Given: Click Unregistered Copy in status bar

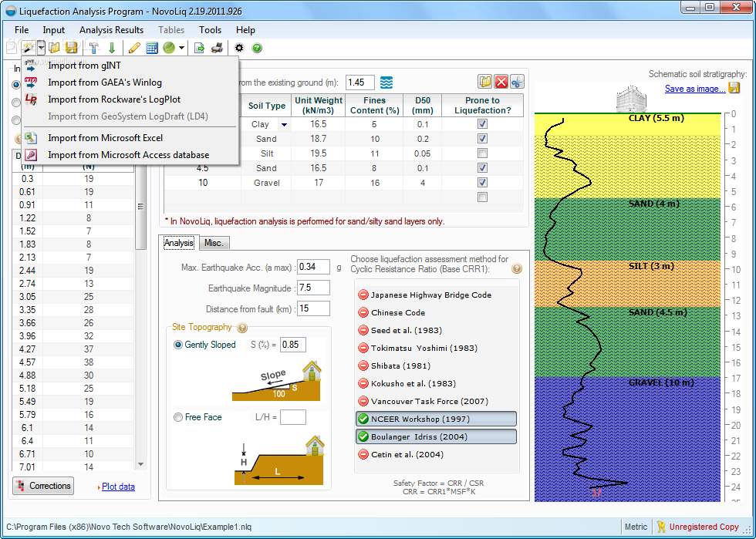Looking at the screenshot, I should (x=704, y=527).
